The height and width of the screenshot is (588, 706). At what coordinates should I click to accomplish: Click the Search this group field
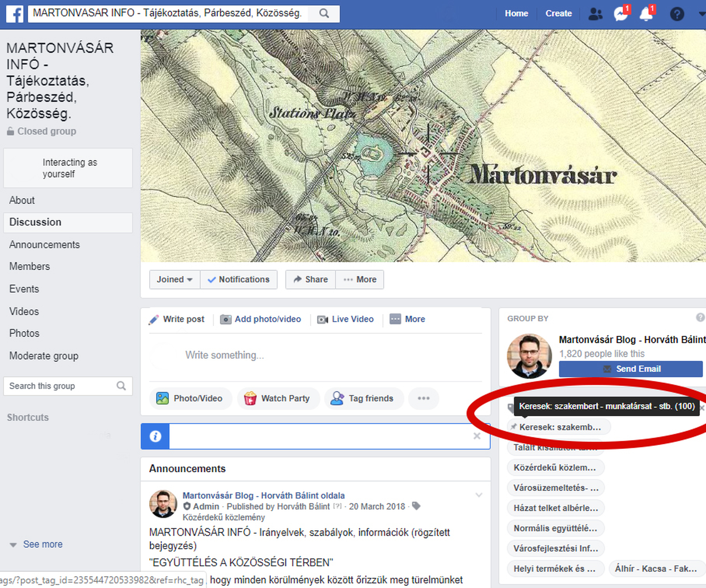[x=68, y=386]
